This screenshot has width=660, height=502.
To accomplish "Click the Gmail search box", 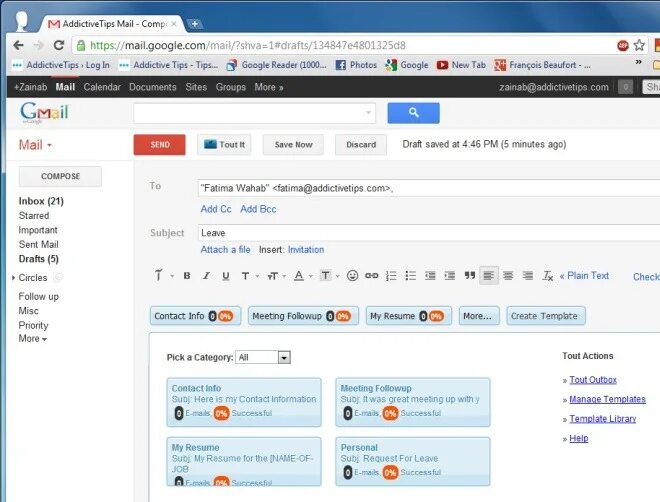I will click(x=254, y=113).
